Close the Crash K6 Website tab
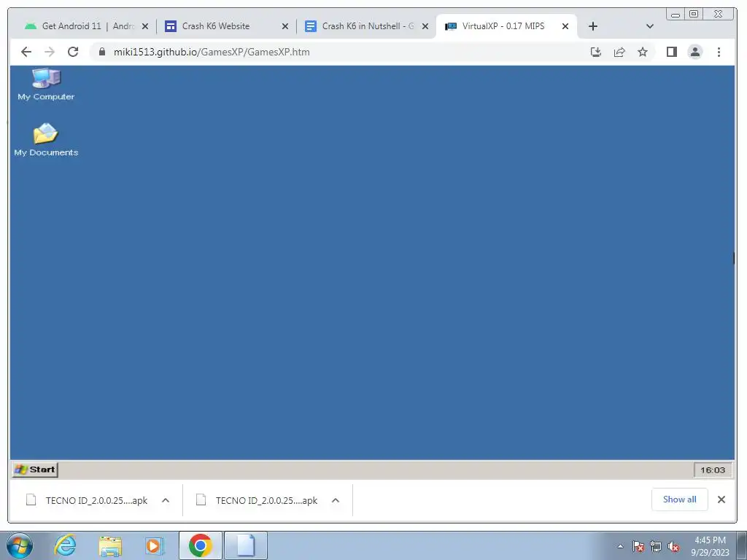 [x=285, y=27]
